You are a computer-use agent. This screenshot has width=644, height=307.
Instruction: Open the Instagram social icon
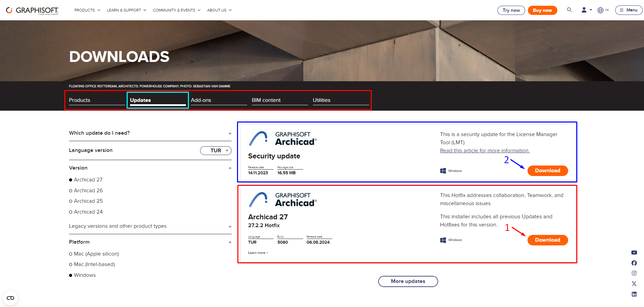pyautogui.click(x=634, y=273)
